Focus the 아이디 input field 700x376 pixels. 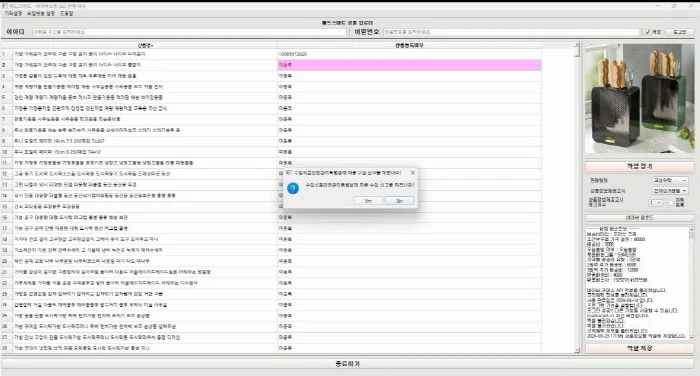189,32
